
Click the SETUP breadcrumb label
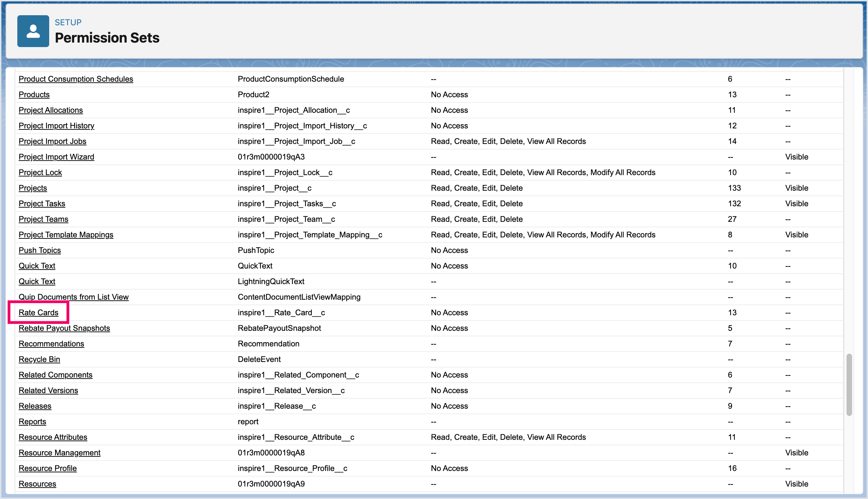(x=68, y=22)
